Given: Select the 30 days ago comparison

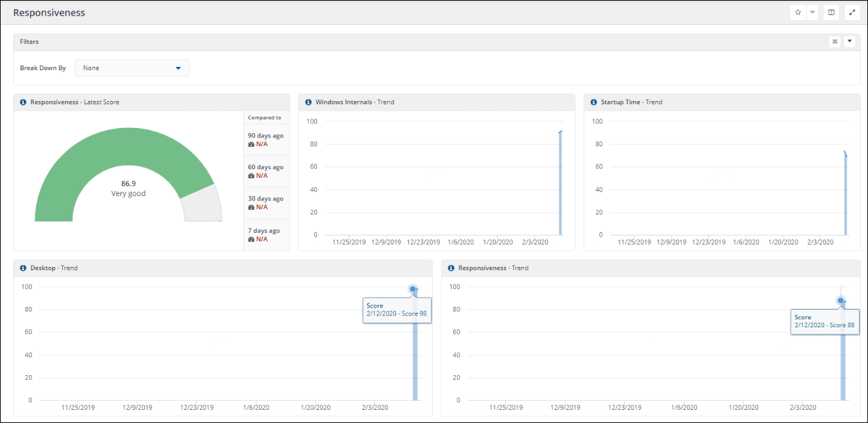Looking at the screenshot, I should click(266, 203).
